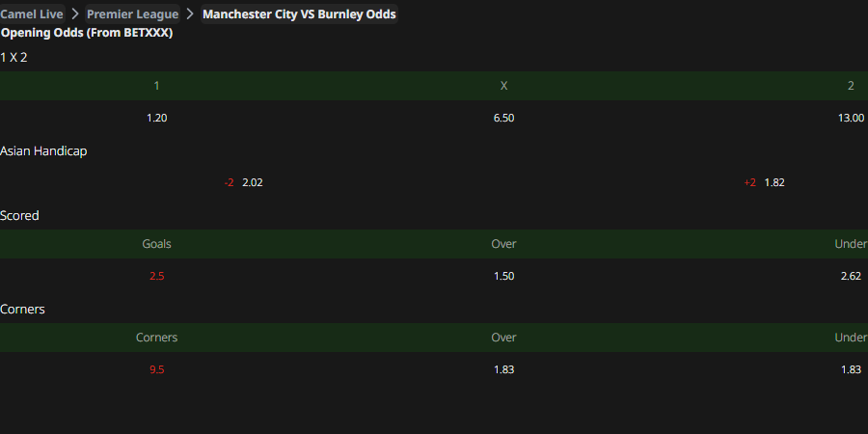The image size is (868, 434).
Task: Select Under corners odds 1.83
Action: (851, 369)
